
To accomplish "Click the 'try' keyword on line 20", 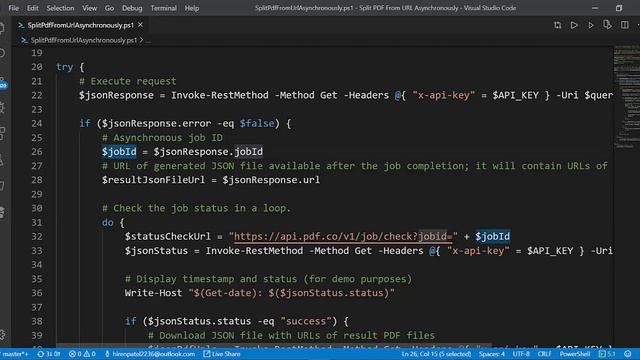I will coord(64,67).
